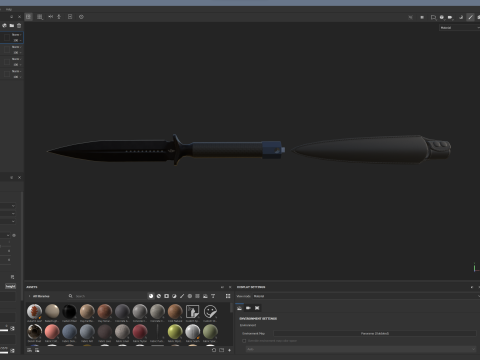
Task: Select the blue-outlined selected layer thumbnail
Action: [7, 37]
